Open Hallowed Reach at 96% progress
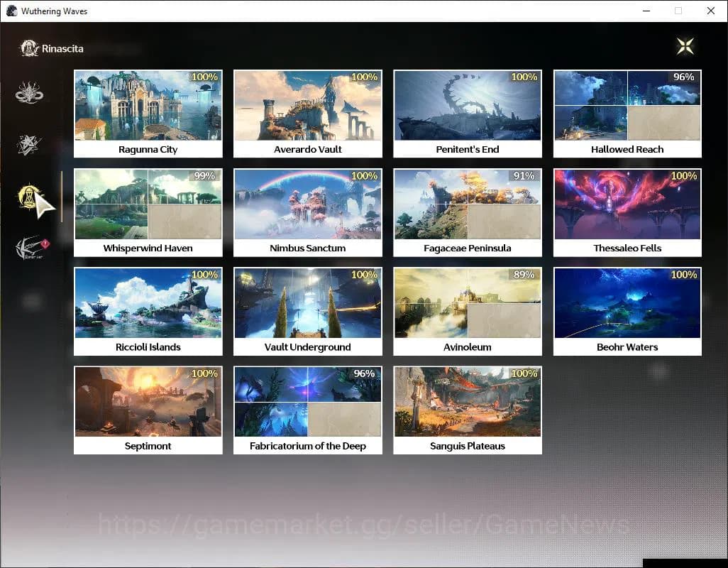728x568 pixels. [x=627, y=113]
